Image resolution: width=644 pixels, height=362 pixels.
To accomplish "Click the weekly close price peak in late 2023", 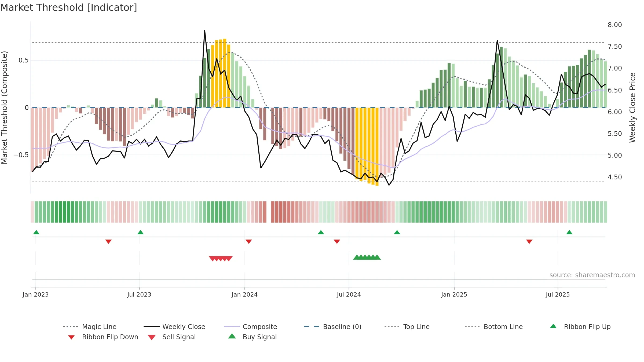I will [205, 31].
